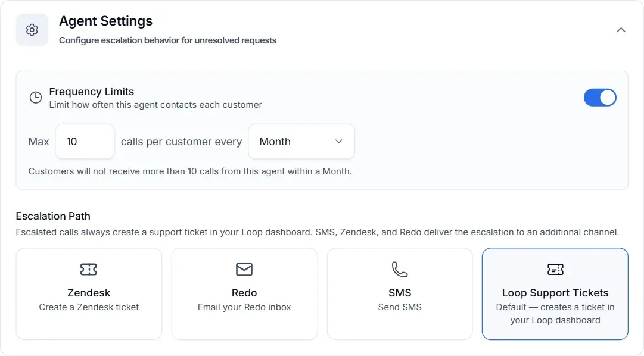Click the Agent Settings heading
The image size is (644, 356).
[105, 21]
